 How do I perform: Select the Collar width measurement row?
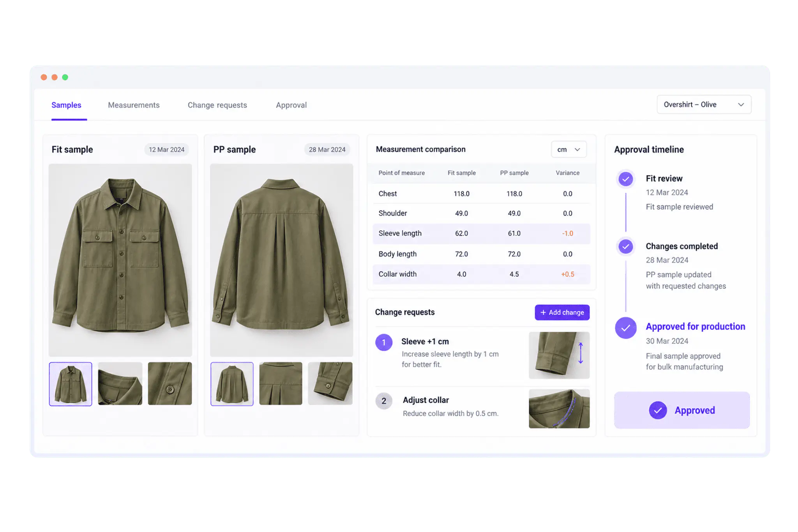coord(481,274)
